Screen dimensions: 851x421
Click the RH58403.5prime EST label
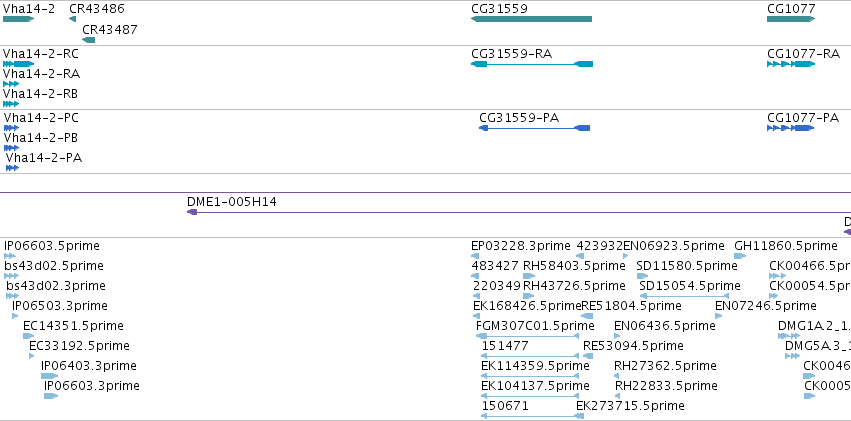(574, 266)
